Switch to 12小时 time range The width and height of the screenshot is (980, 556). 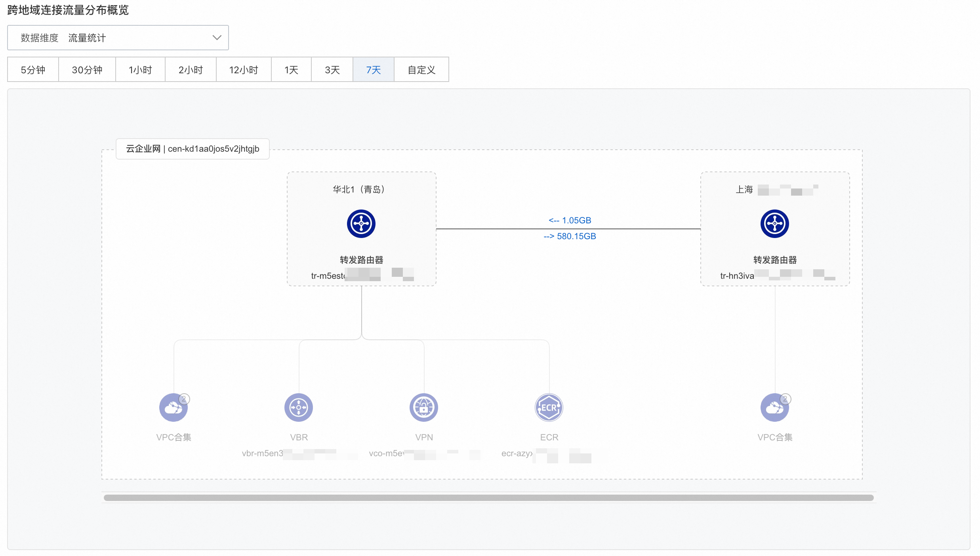244,70
